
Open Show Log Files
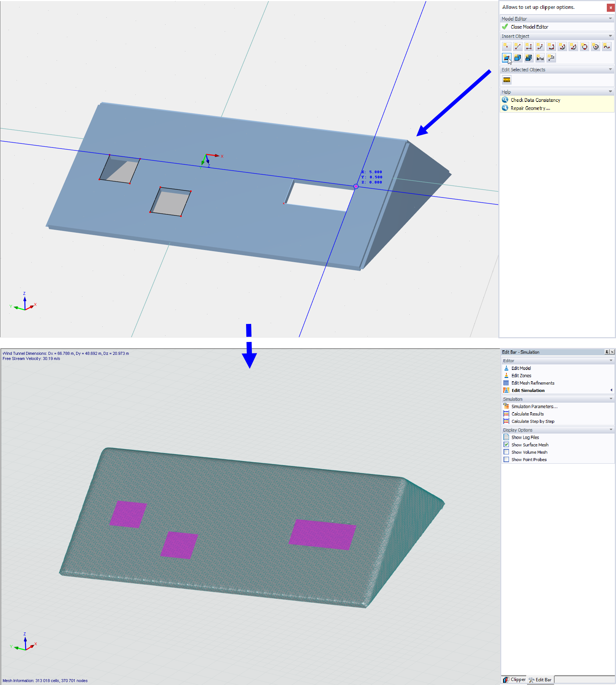coord(525,437)
